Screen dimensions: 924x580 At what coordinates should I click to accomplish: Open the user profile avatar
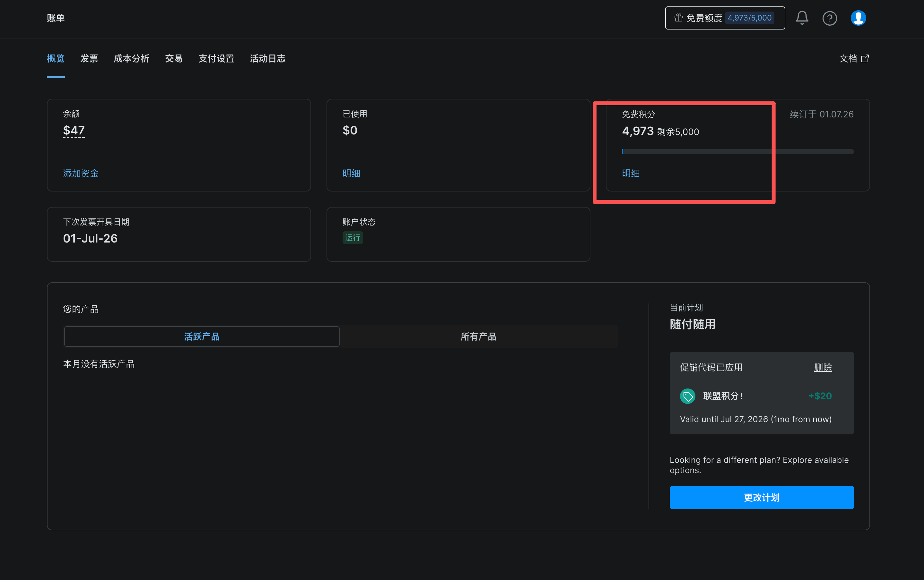(x=859, y=18)
